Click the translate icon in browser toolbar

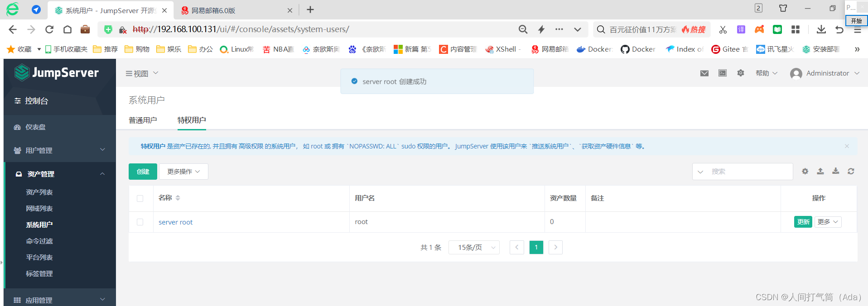coord(741,29)
